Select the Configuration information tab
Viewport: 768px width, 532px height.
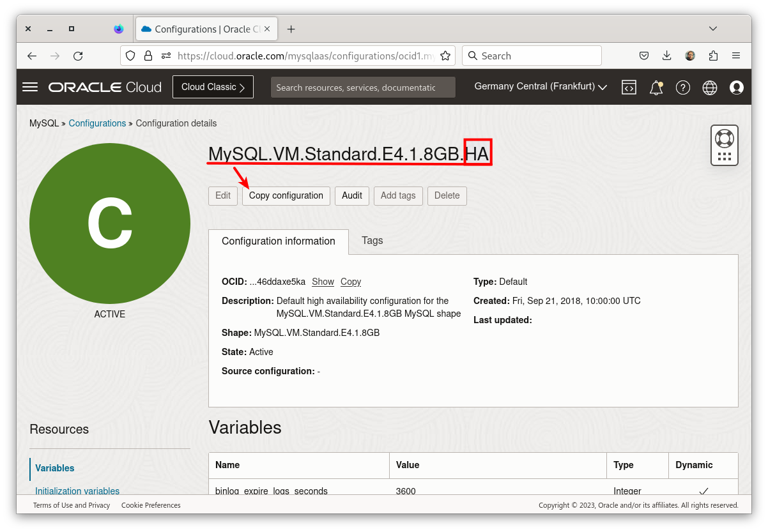point(279,241)
